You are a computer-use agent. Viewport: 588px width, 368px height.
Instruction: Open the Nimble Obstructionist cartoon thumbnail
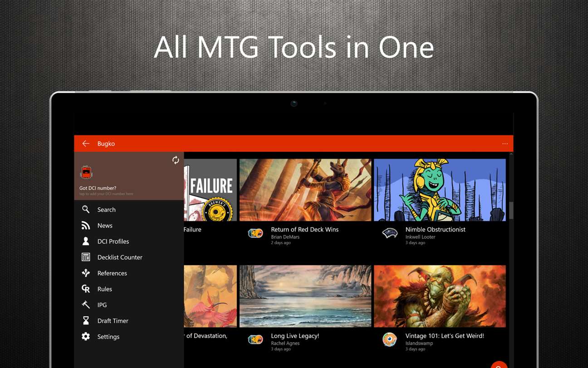[x=440, y=190]
